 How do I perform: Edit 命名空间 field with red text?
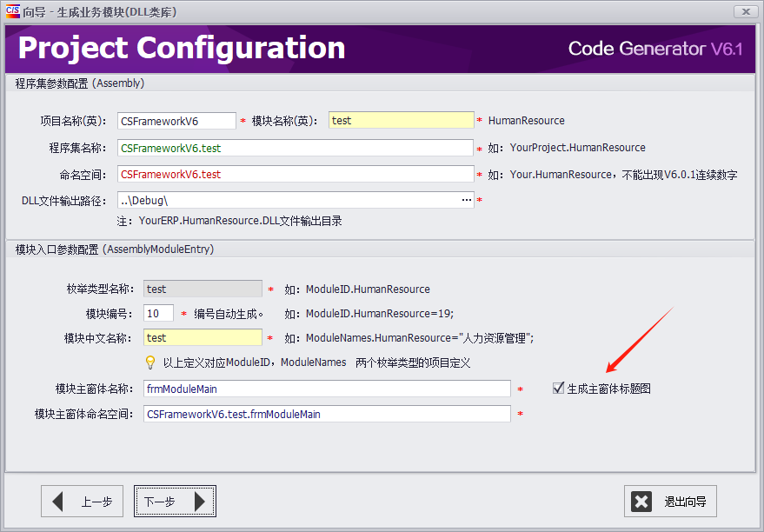pos(296,175)
